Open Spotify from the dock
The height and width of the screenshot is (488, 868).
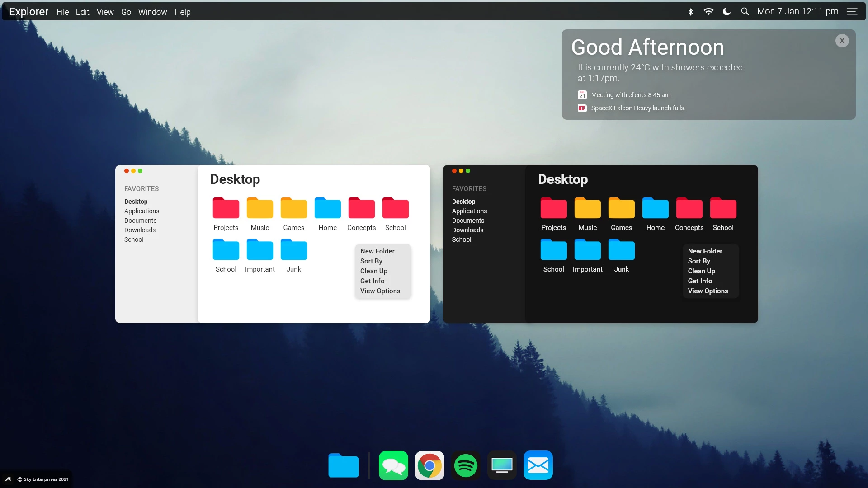(466, 465)
